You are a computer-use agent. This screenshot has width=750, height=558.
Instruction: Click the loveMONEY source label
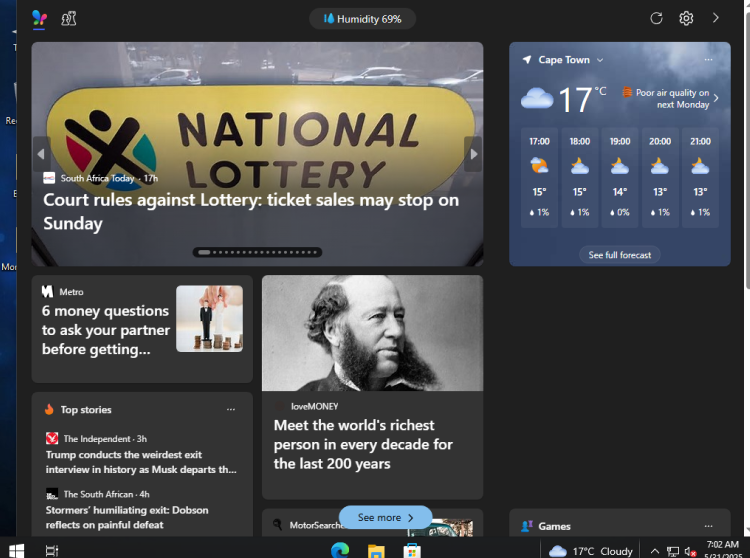click(x=314, y=406)
